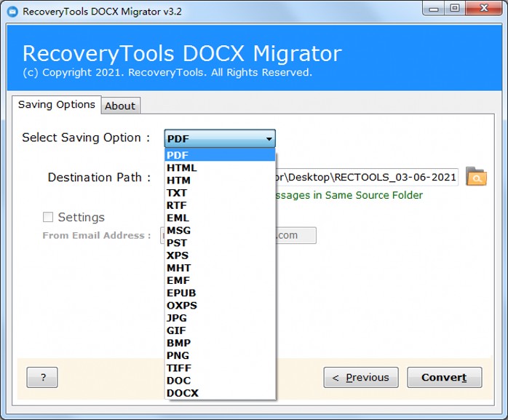
Task: Pick BMP as output format
Action: click(x=220, y=343)
